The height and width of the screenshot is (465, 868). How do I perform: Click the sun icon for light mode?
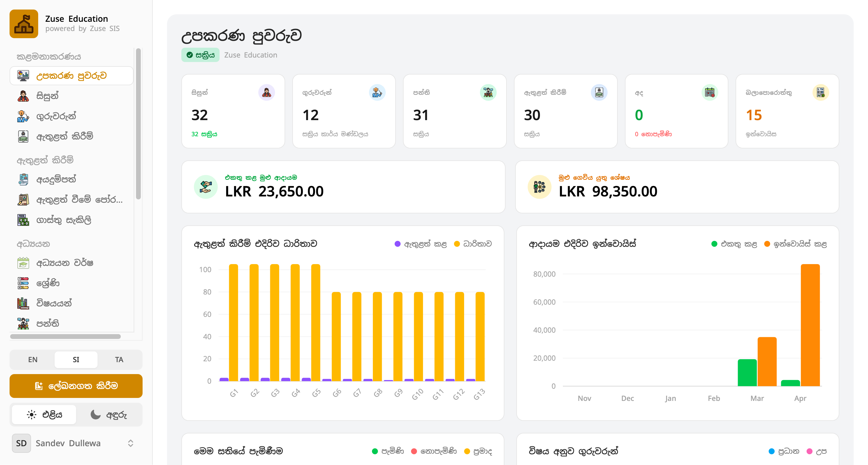pos(31,415)
